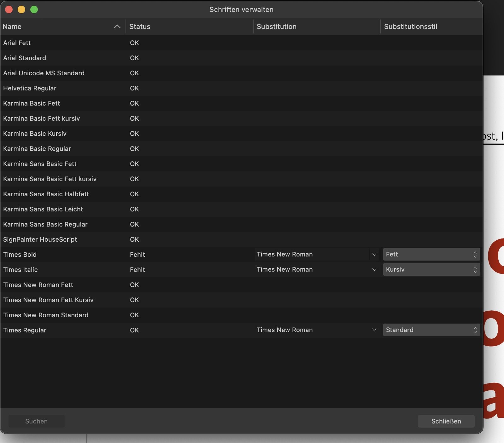Select the Karmina Basic Fett kursiv row

[x=242, y=118]
